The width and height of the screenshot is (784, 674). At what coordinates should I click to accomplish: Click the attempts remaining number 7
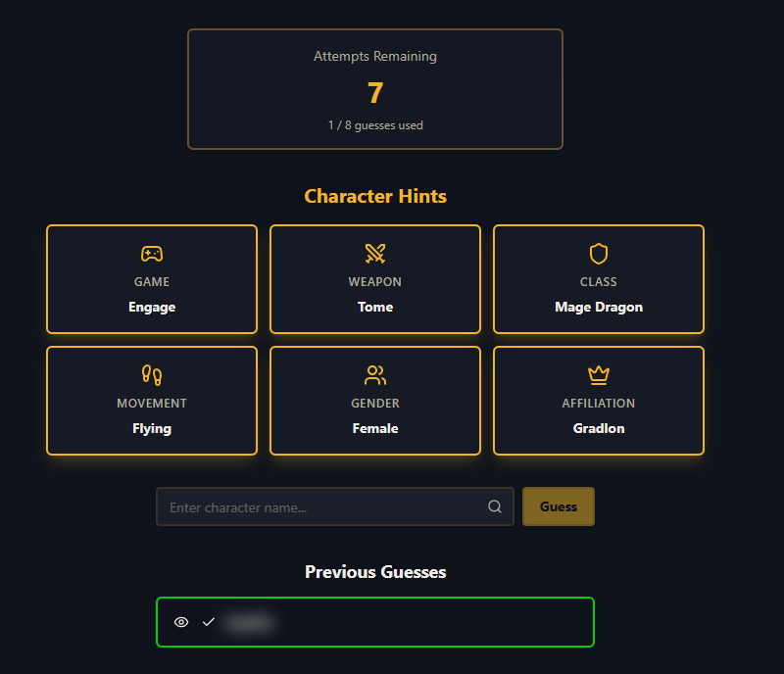pyautogui.click(x=375, y=93)
